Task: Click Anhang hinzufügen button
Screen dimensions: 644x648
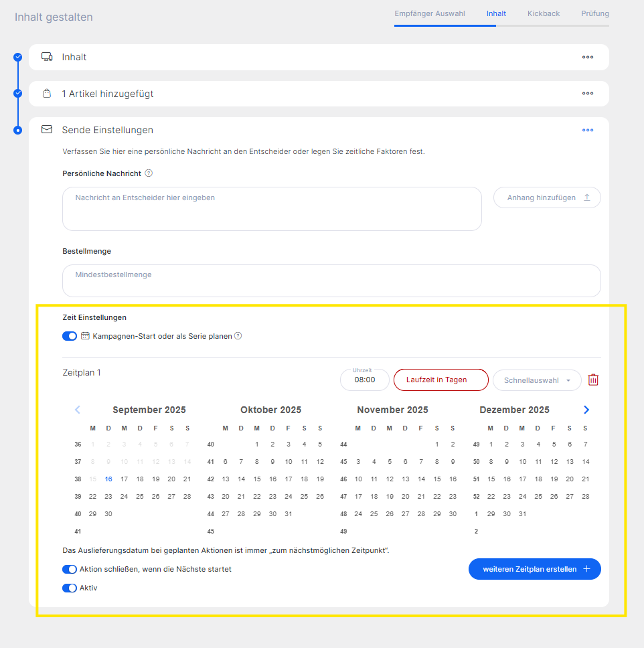Action: click(x=546, y=197)
